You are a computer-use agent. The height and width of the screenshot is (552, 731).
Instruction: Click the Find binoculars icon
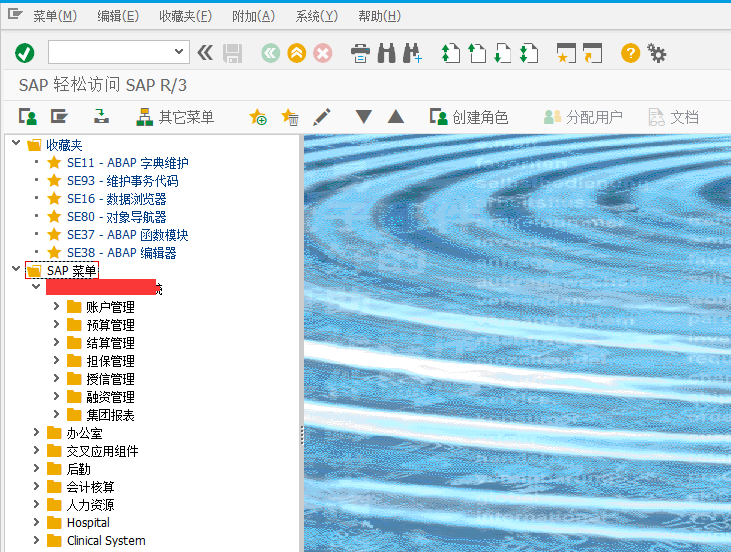(386, 53)
